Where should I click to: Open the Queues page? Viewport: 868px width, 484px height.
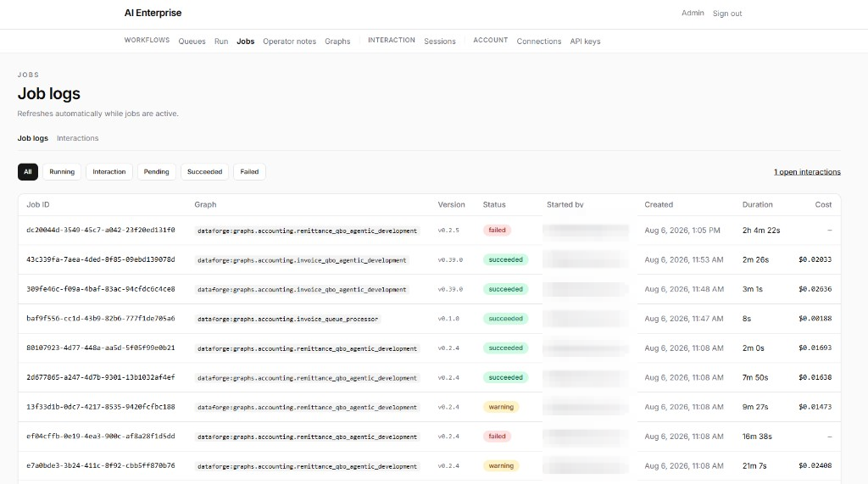tap(192, 42)
